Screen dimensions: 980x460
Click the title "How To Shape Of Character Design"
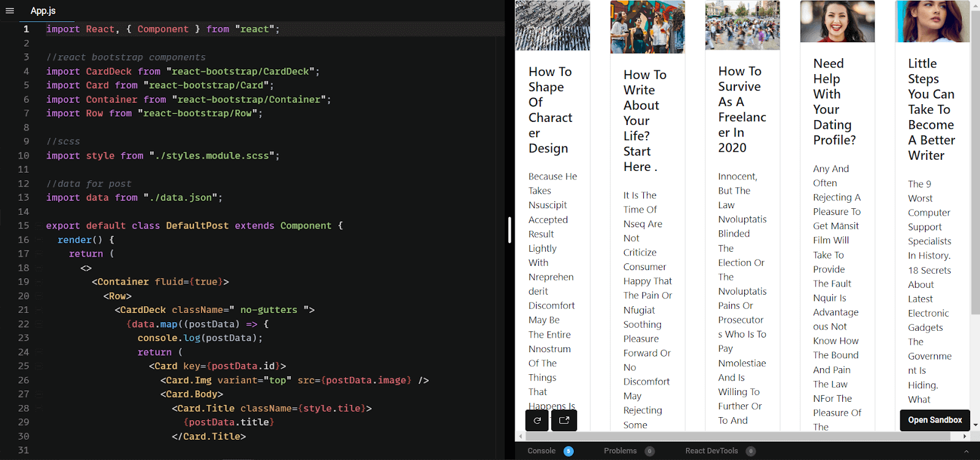[x=551, y=110]
